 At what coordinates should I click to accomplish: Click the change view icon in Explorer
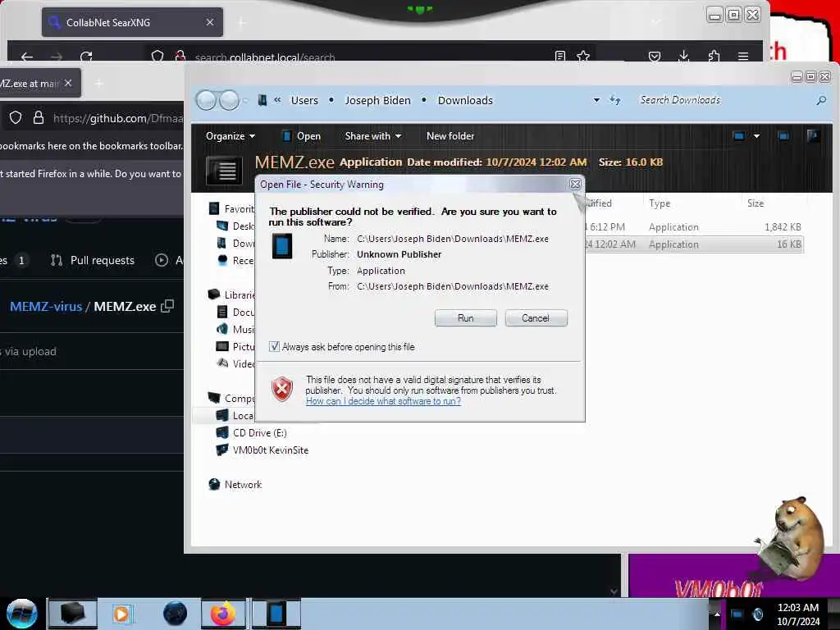[739, 136]
